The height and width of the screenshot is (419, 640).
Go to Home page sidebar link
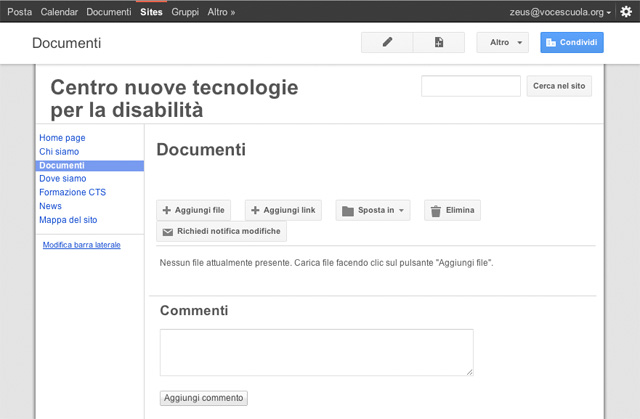(x=62, y=138)
